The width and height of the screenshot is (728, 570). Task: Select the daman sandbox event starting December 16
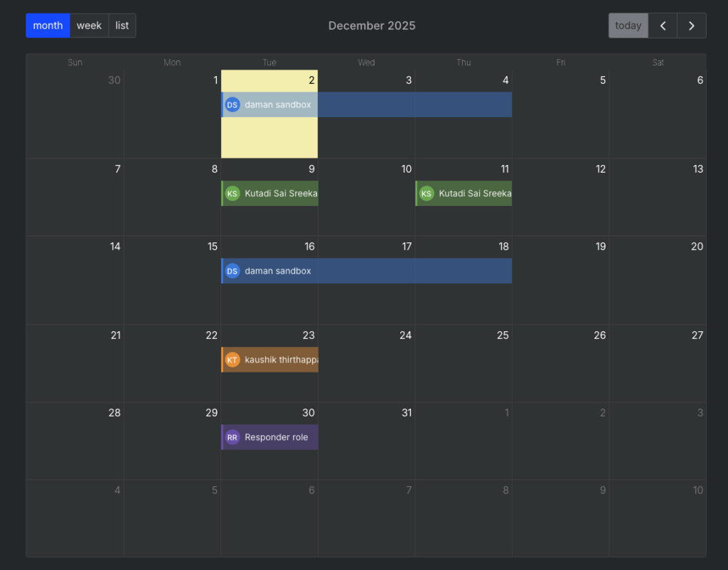pos(370,271)
